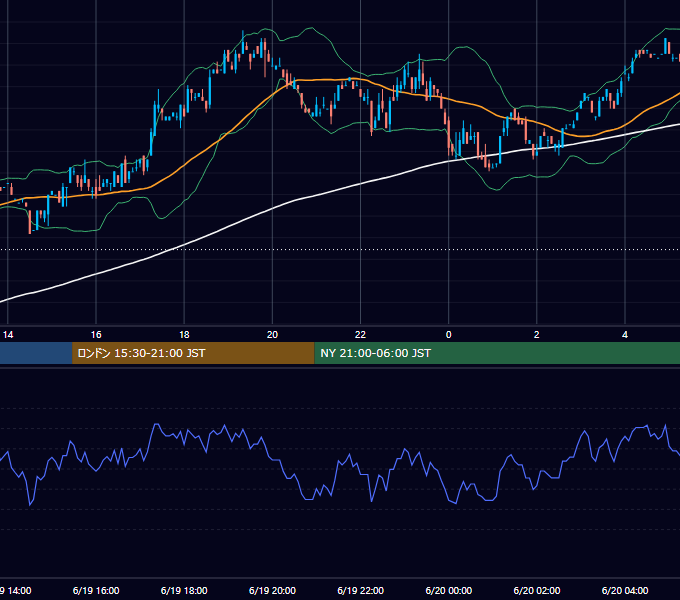Click the 6/19 18:00 date label

pyautogui.click(x=184, y=590)
